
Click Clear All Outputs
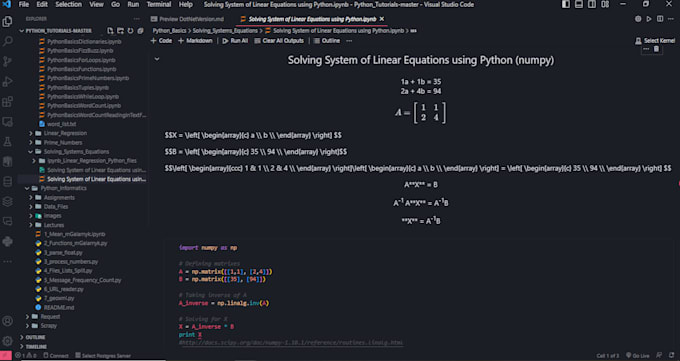(279, 41)
